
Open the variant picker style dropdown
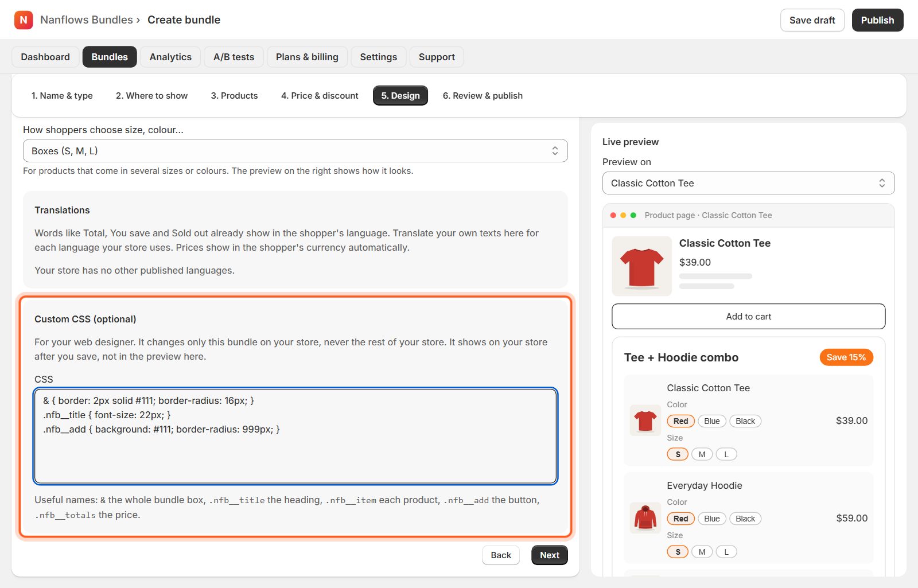coord(295,151)
